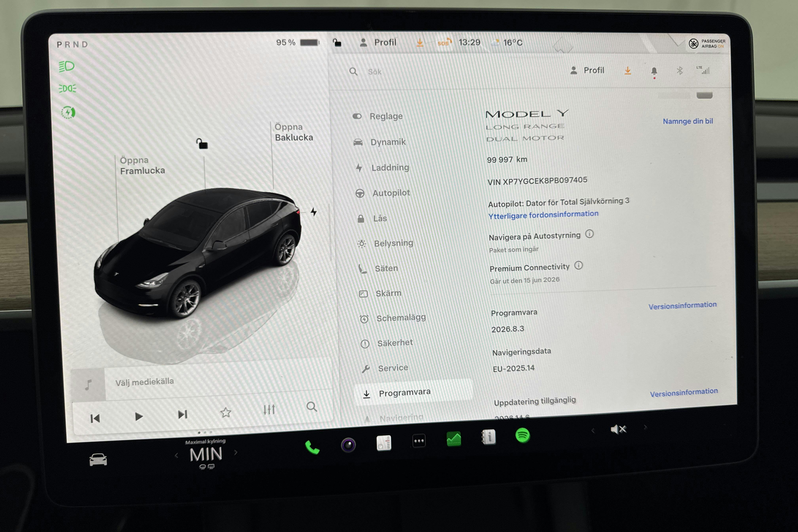Tap Öppna Baklucka to open trunk
The width and height of the screenshot is (798, 532).
pyautogui.click(x=294, y=132)
